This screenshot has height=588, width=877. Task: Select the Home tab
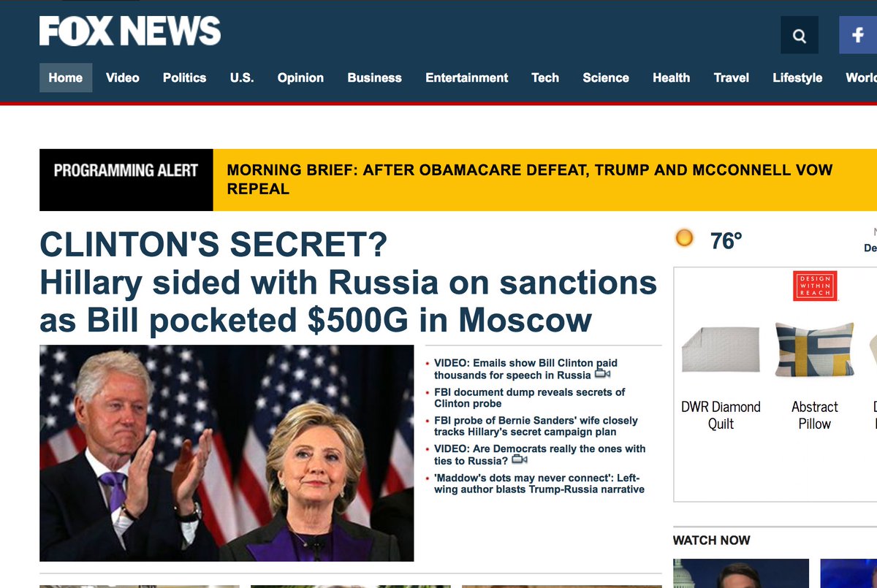[66, 77]
